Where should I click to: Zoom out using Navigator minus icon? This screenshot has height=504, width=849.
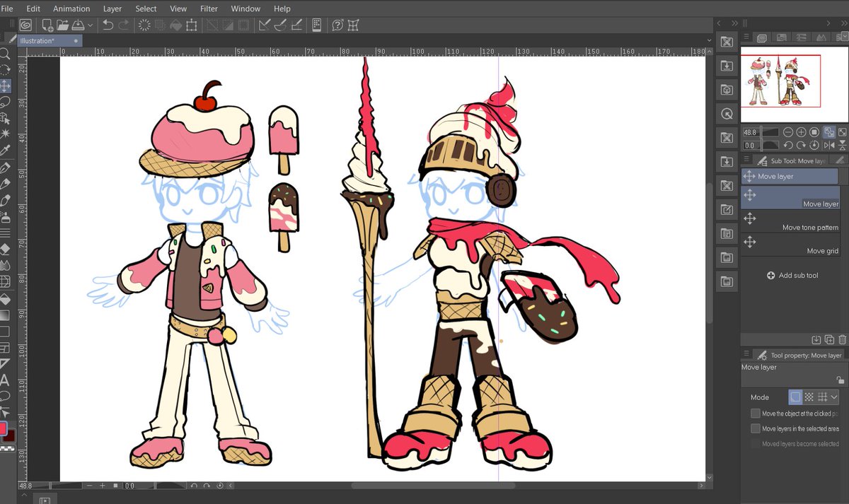click(787, 132)
